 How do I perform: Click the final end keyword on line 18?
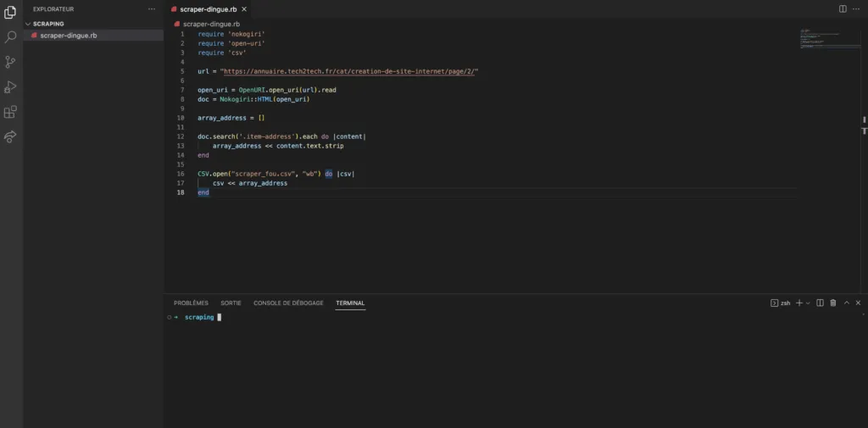click(x=203, y=192)
